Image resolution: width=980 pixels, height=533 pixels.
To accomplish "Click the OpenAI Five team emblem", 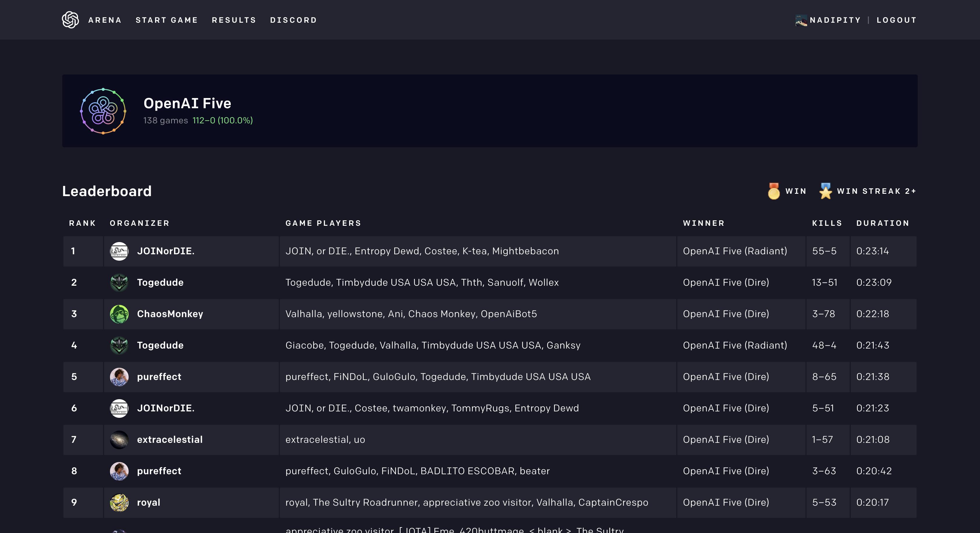I will point(103,111).
